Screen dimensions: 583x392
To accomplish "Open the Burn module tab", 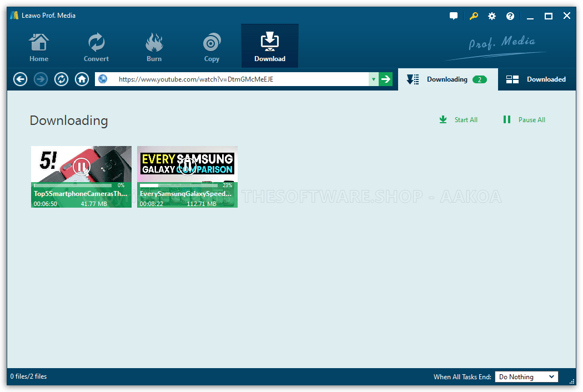I will [154, 47].
